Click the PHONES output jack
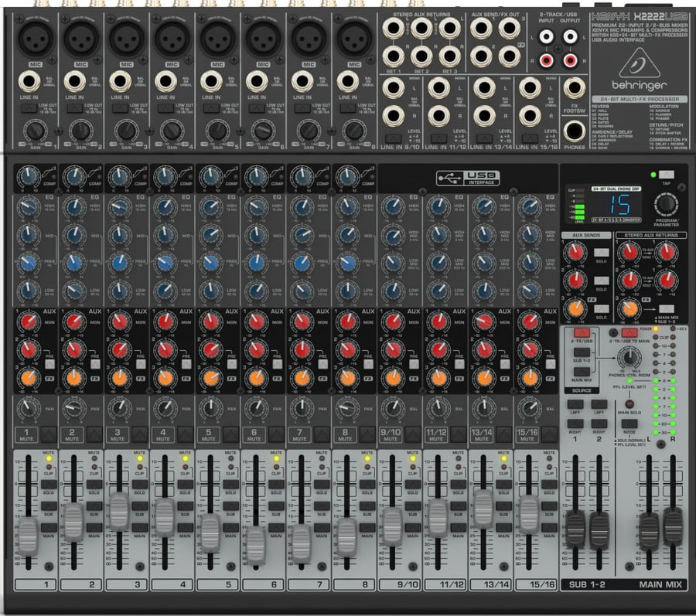 (575, 131)
